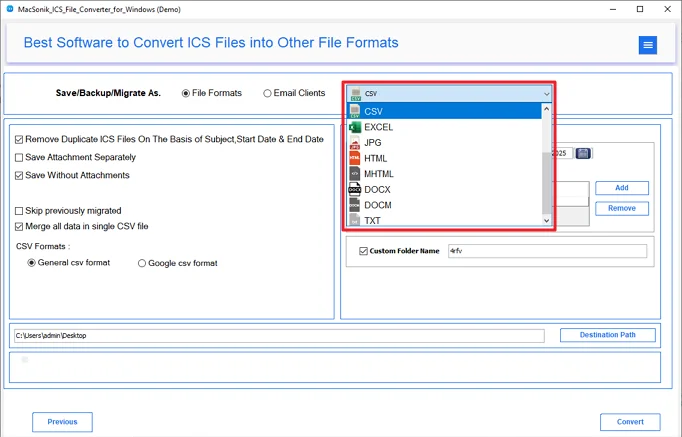This screenshot has width=682, height=437.
Task: Click the format list scrollbar thumb
Action: tap(547, 183)
